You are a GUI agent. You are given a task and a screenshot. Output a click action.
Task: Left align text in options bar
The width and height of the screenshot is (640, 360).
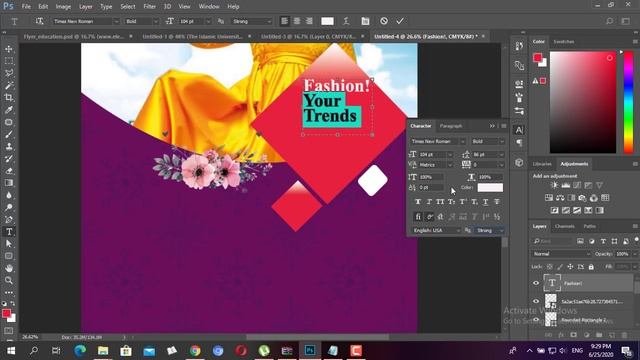tap(284, 21)
